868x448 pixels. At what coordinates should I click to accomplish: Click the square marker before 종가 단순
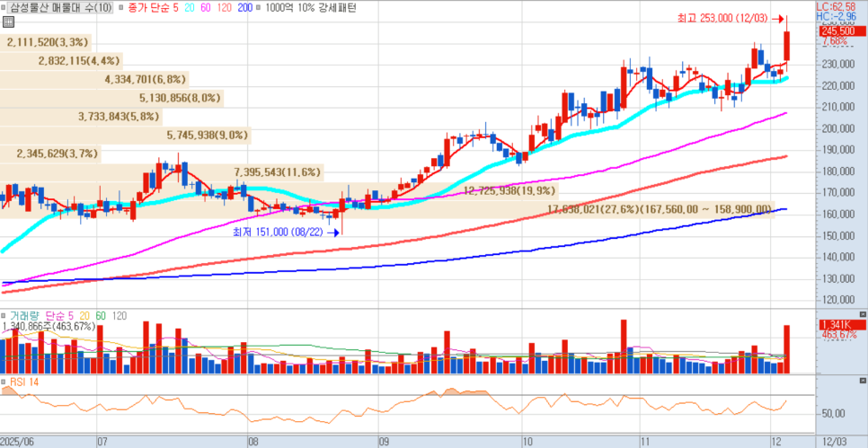(120, 8)
